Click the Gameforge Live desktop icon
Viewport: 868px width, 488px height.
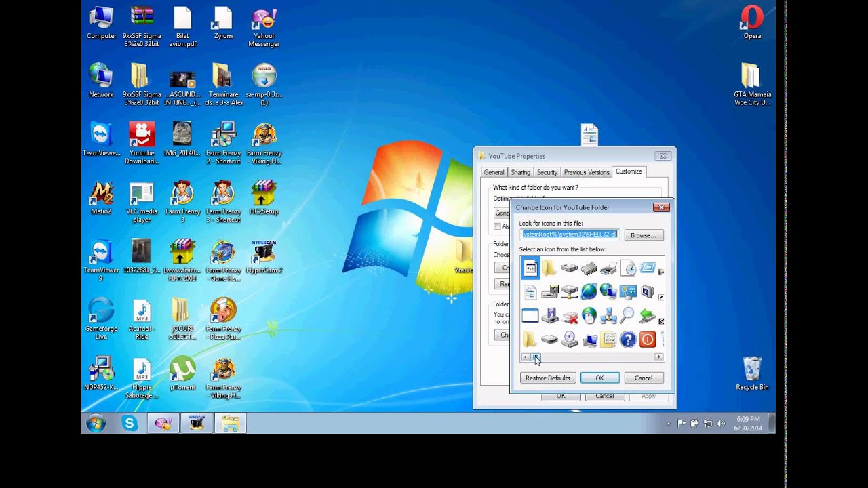point(101,319)
